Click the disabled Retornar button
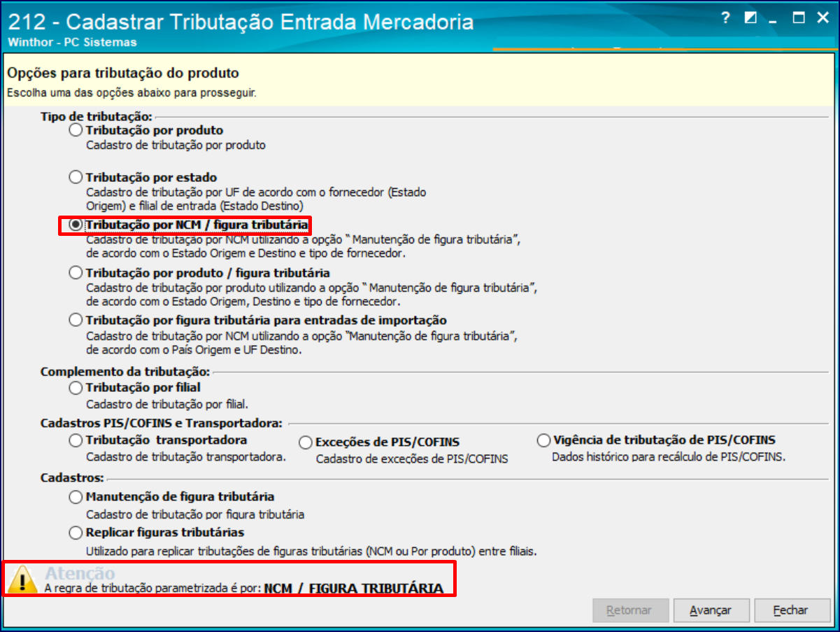 [x=629, y=610]
